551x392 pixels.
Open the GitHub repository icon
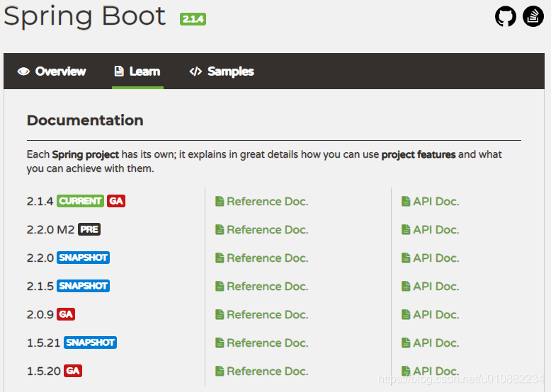click(505, 16)
